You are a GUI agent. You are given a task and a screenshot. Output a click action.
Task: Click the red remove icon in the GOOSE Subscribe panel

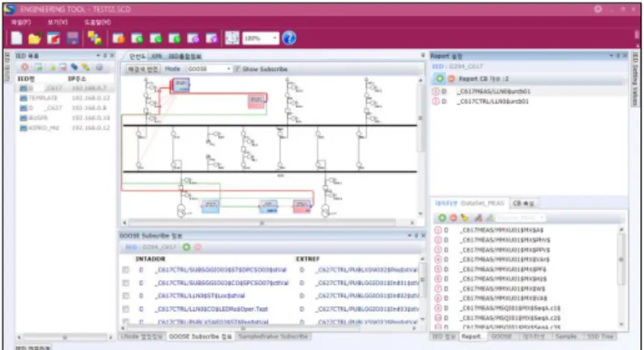tap(197, 247)
